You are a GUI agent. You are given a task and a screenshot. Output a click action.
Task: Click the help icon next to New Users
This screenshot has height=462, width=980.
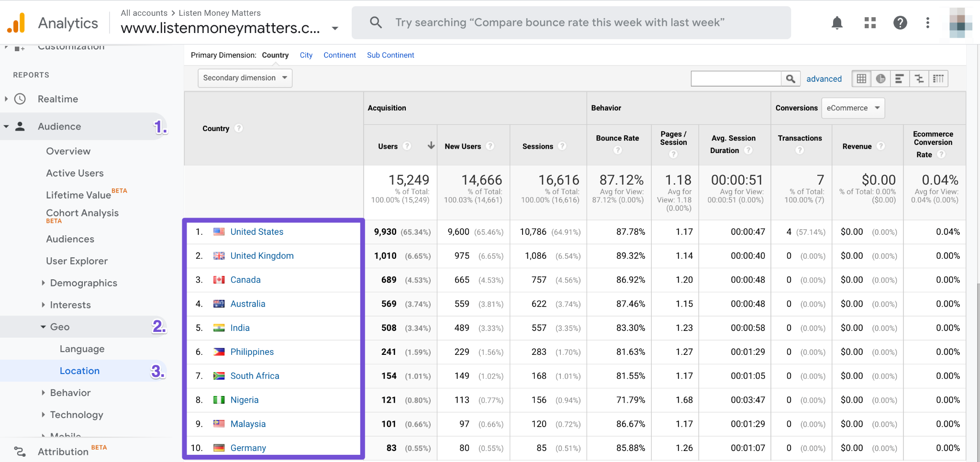tap(490, 146)
